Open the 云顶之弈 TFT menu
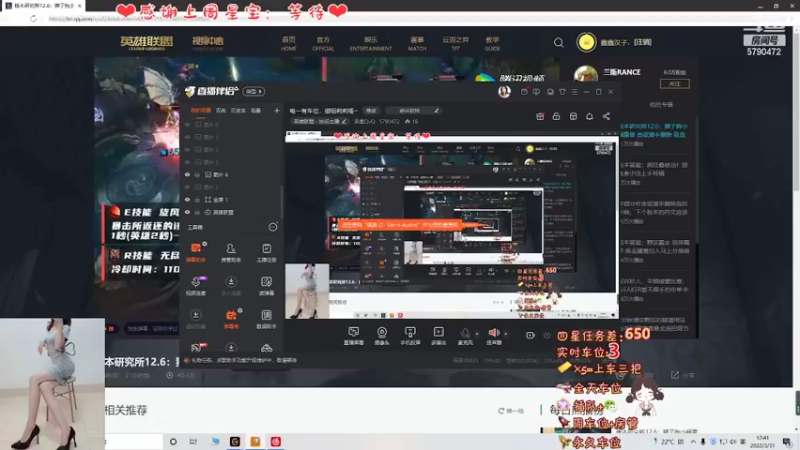Screen dimensions: 800x450 click(x=456, y=43)
